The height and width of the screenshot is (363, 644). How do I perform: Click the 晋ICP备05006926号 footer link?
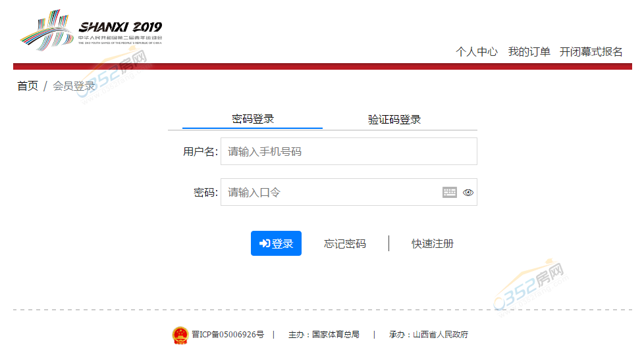228,335
